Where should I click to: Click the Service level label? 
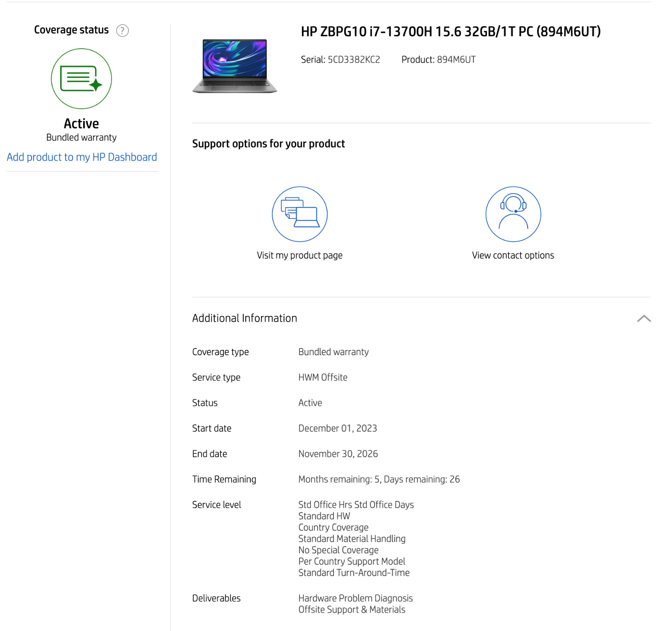click(217, 505)
